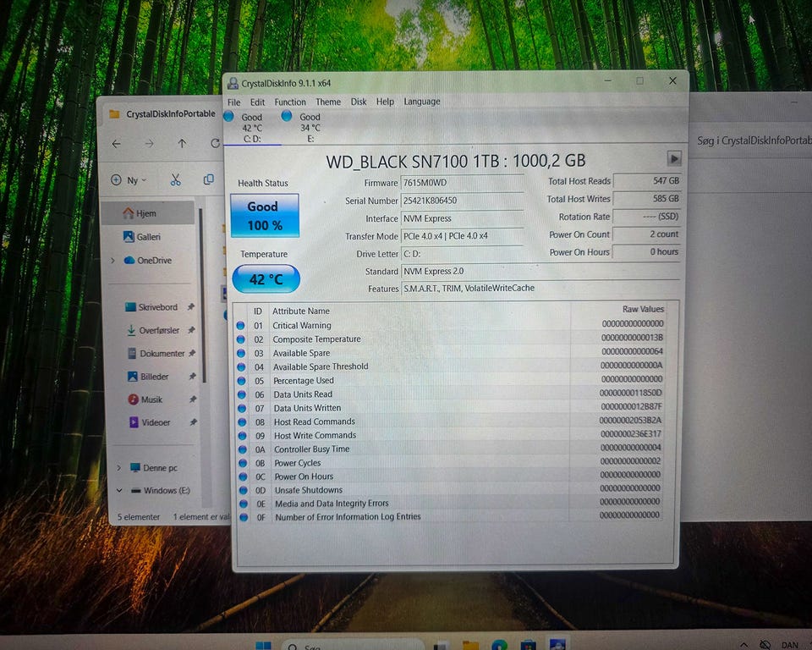Click the Attribute Name column header

click(301, 311)
